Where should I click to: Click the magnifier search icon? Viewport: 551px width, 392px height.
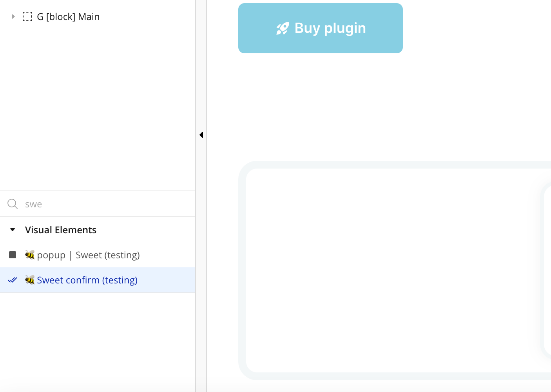tap(13, 204)
